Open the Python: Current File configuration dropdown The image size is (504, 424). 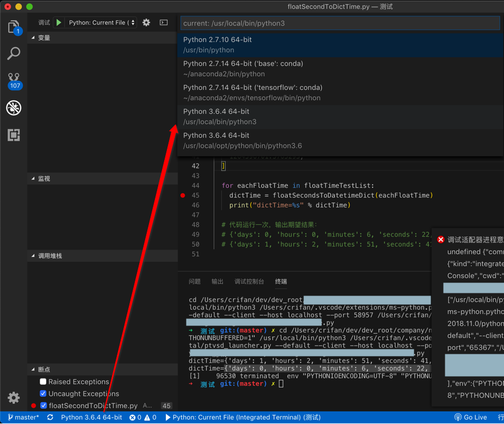pyautogui.click(x=102, y=22)
